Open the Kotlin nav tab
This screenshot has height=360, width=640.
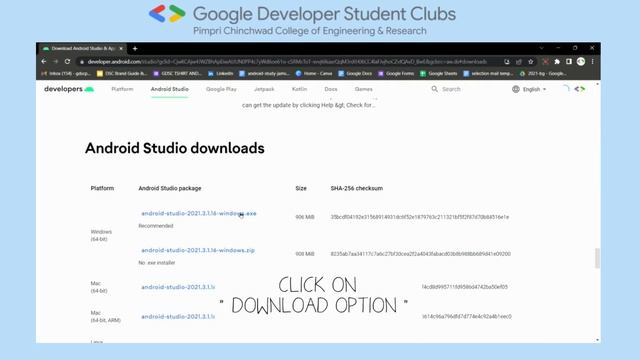(x=299, y=89)
